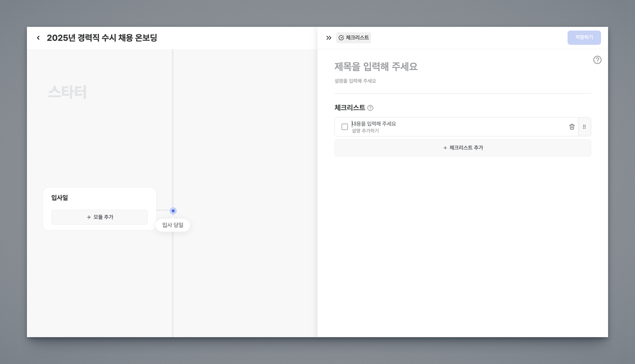
Task: Click the 입사 당일 timeline label
Action: coord(173,225)
